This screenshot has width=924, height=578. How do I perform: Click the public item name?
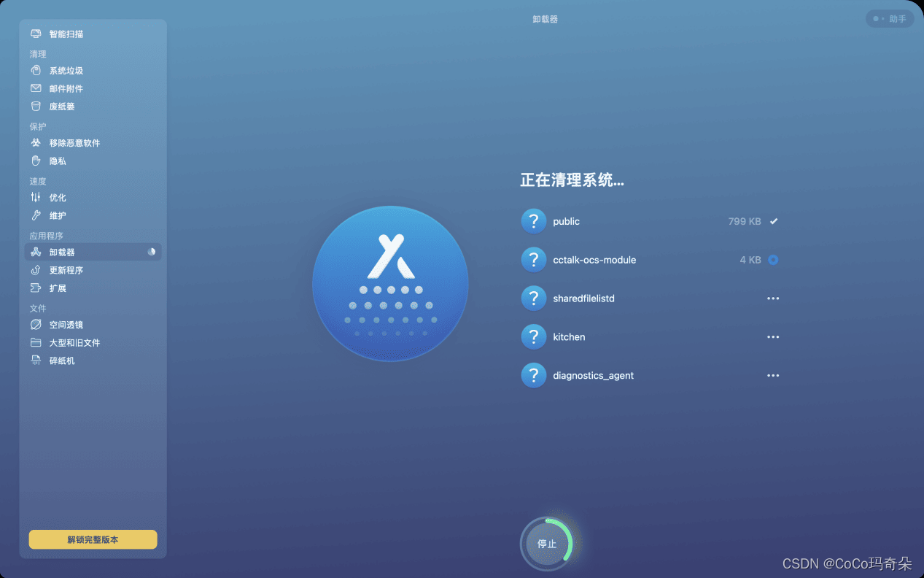tap(567, 221)
